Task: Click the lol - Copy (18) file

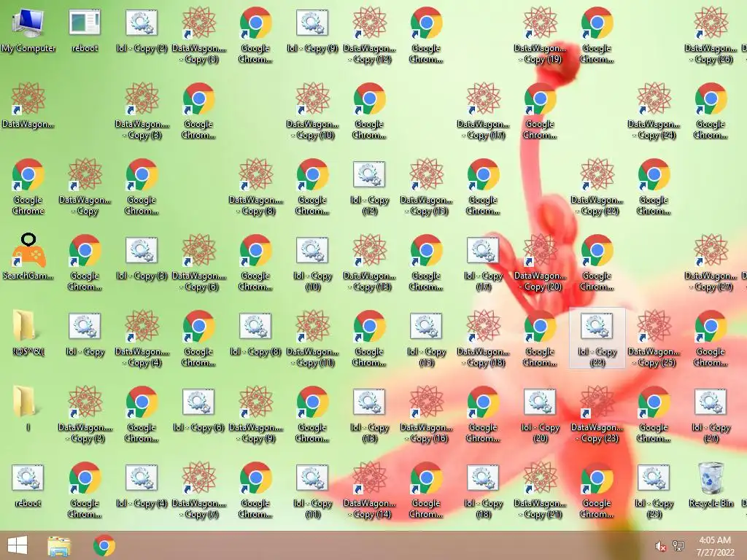Action: pos(483,491)
